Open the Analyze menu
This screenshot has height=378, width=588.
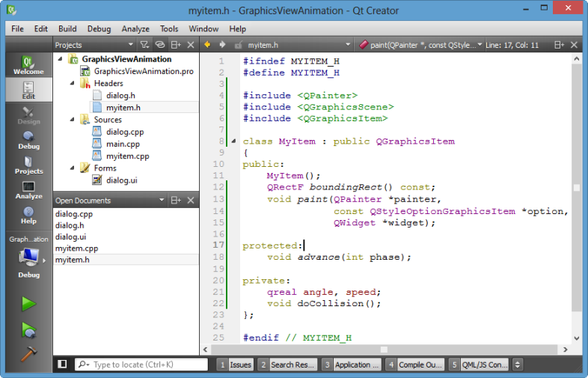tap(135, 29)
